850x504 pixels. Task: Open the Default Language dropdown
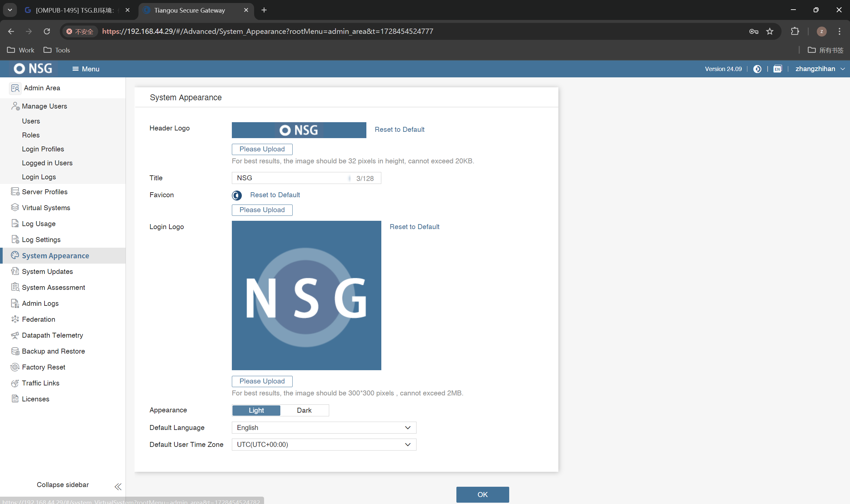coord(324,428)
